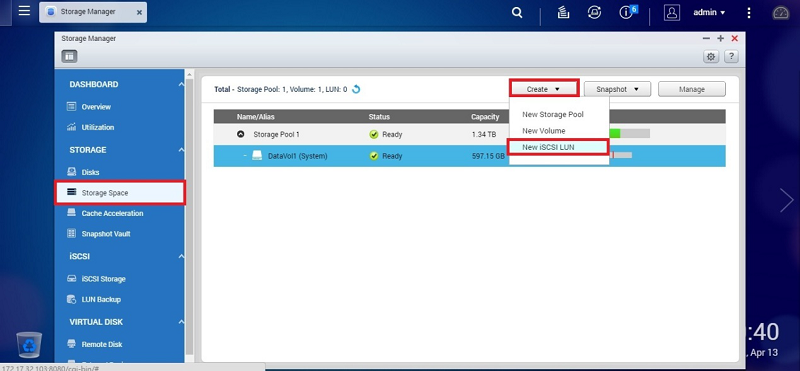Open event notifications info icon
The height and width of the screenshot is (371, 800).
coord(628,12)
